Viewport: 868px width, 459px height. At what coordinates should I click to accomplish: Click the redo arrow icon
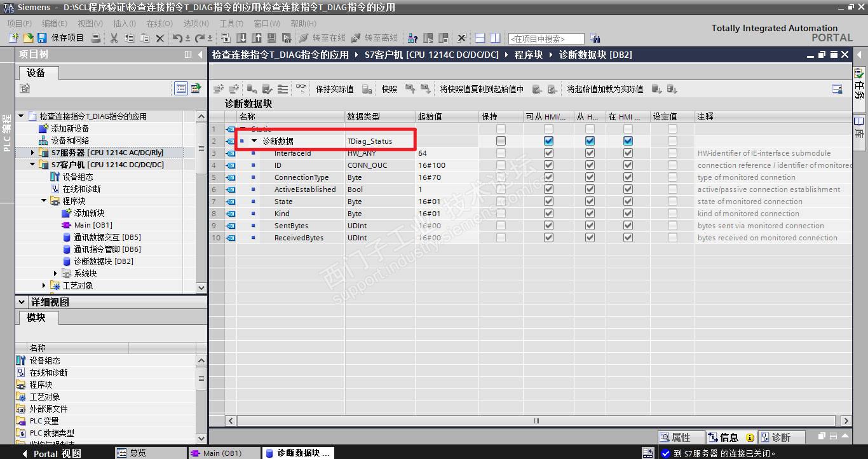coord(200,38)
